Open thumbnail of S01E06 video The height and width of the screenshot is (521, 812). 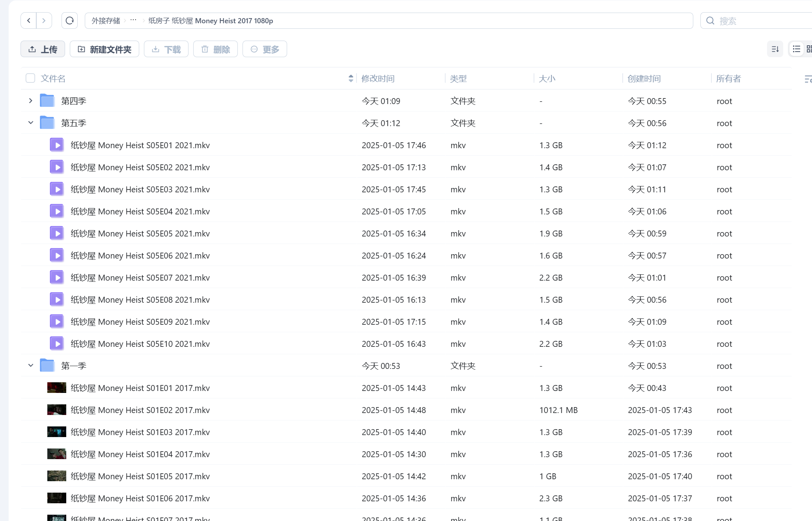pyautogui.click(x=57, y=498)
